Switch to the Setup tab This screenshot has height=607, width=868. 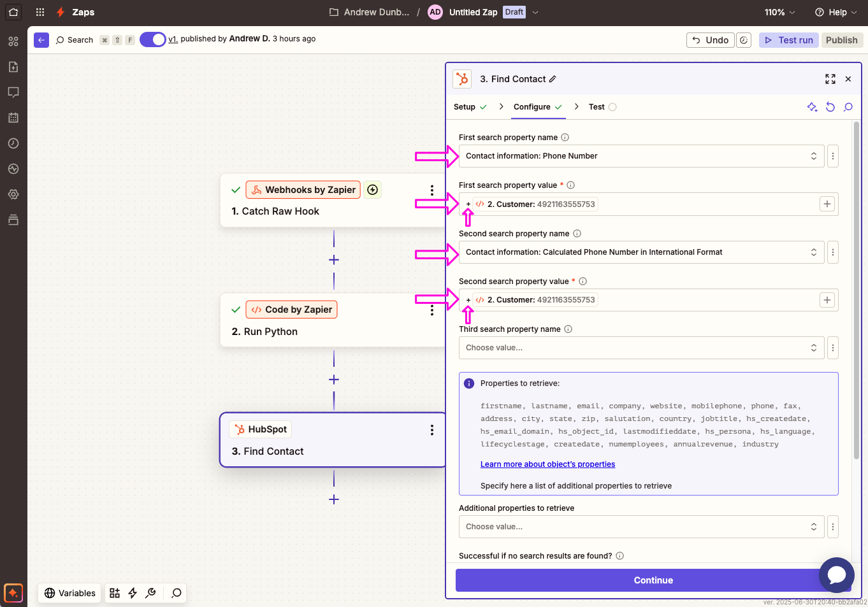point(470,107)
